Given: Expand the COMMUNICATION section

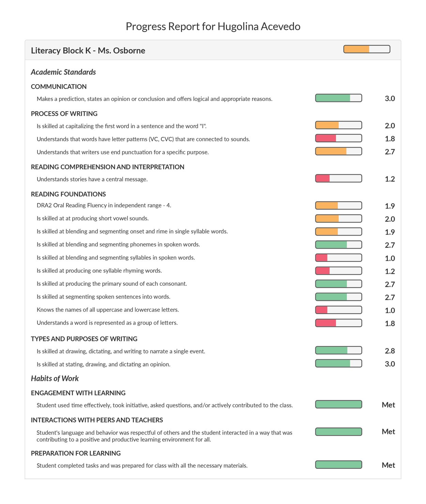Looking at the screenshot, I should point(59,87).
